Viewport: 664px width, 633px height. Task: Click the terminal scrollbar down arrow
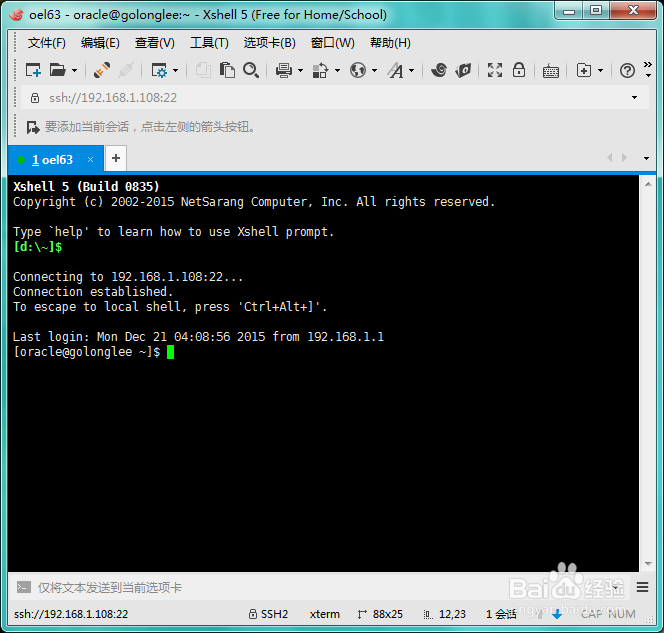coord(648,564)
